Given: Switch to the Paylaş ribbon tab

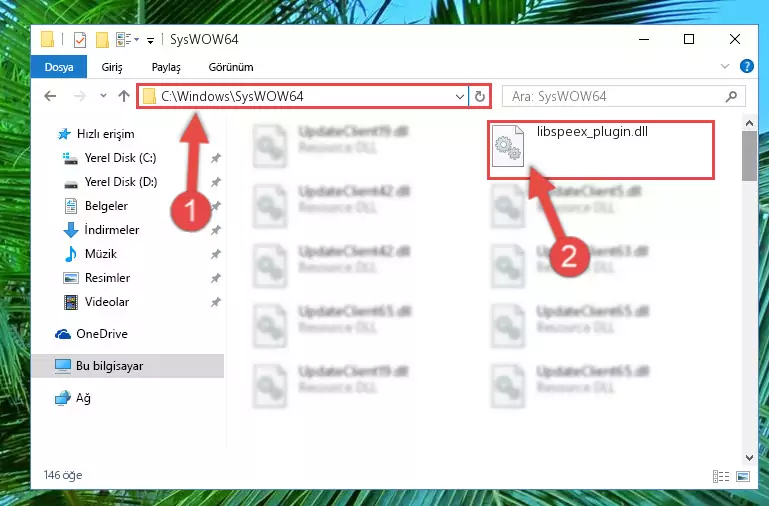Looking at the screenshot, I should pyautogui.click(x=166, y=67).
